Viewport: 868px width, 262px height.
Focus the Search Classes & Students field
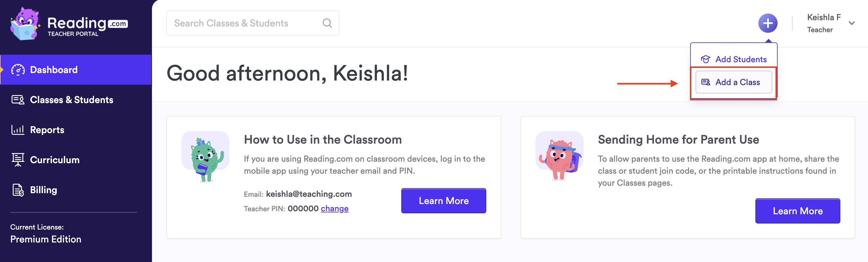tap(246, 23)
